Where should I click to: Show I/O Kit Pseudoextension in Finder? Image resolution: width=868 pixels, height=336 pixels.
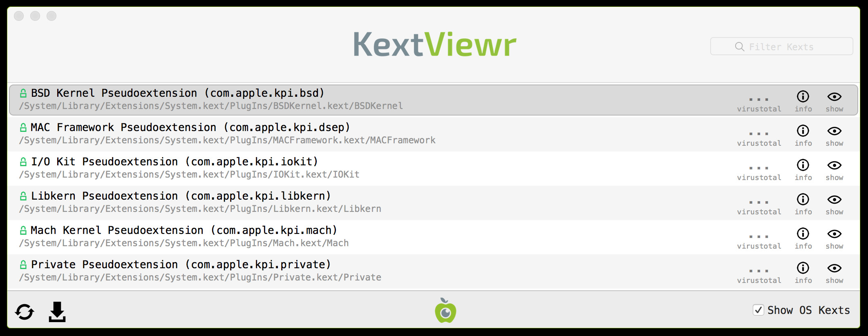[x=834, y=169]
